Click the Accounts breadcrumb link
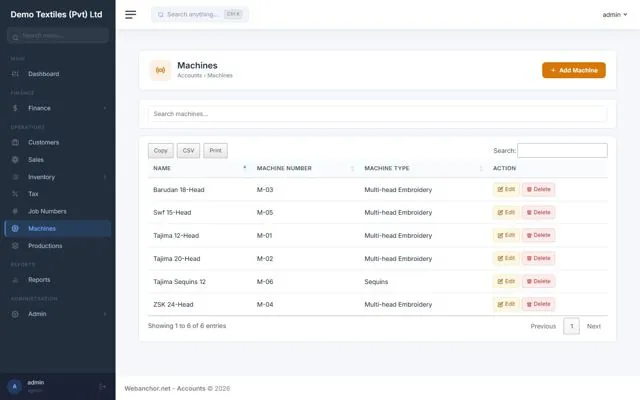 189,76
